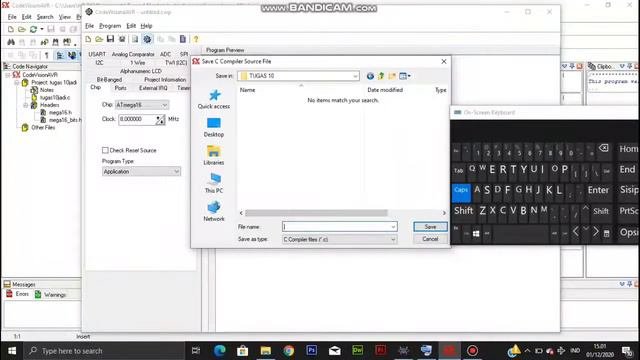
Task: Switch to the Ports tab
Action: (x=120, y=88)
